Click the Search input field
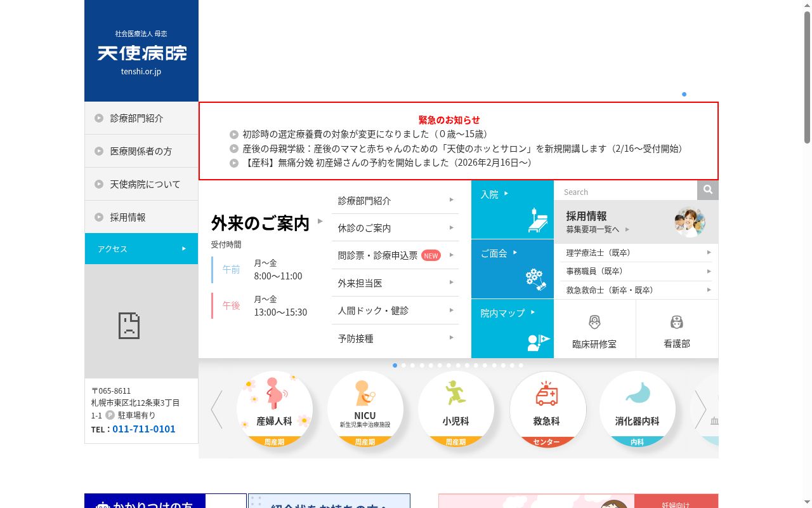The width and height of the screenshot is (812, 508). point(625,192)
